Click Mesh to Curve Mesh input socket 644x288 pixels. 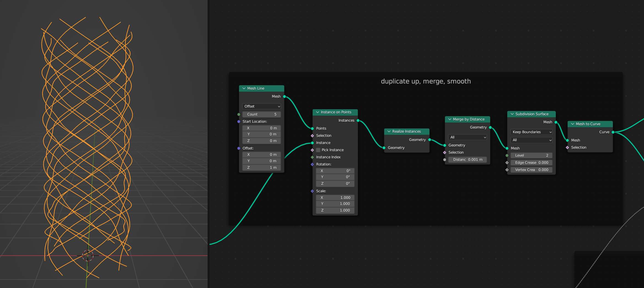point(567,140)
